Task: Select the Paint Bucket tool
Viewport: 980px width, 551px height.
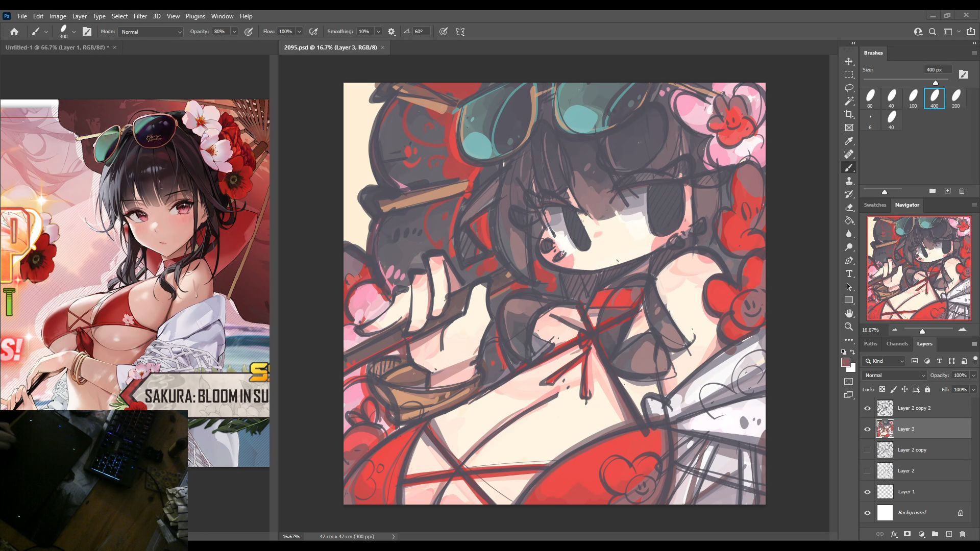Action: pos(849,220)
